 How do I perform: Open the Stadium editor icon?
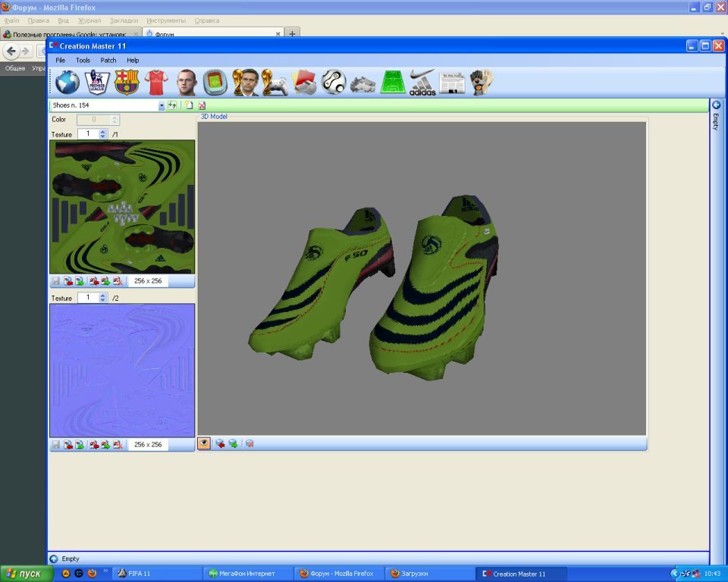click(x=215, y=83)
